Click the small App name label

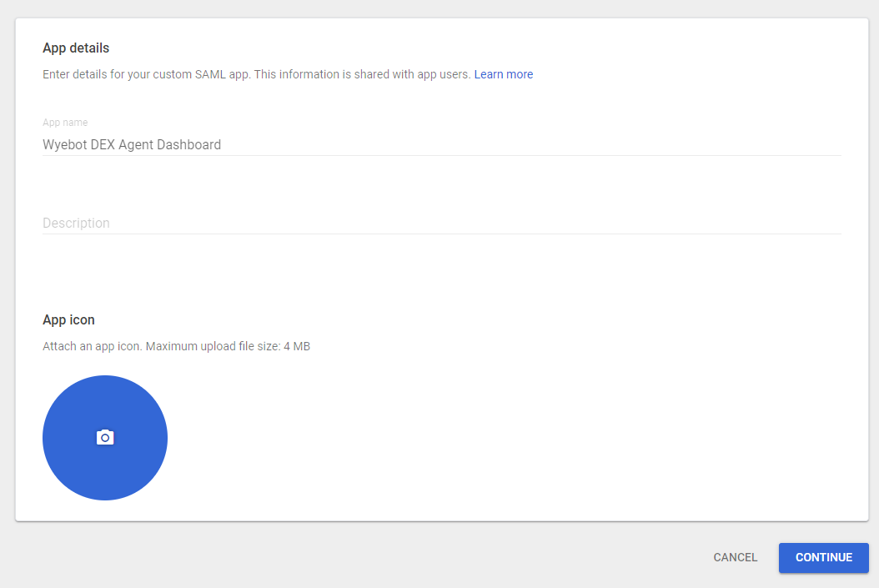[65, 123]
